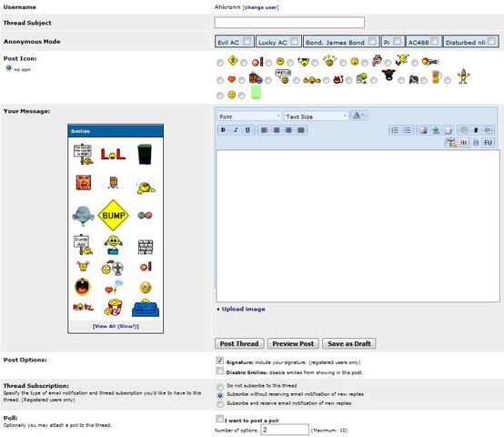
Task: Click the Thread Subject input field
Action: 289,23
